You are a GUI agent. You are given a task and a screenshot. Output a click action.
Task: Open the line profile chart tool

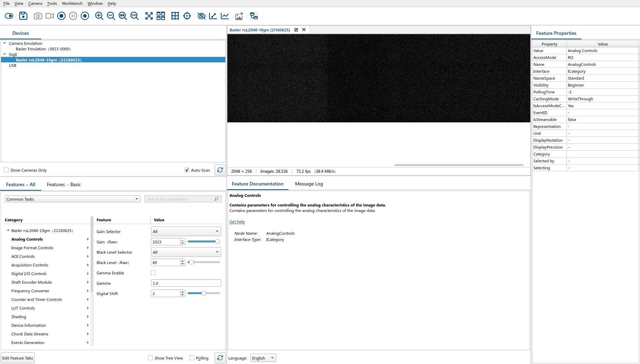click(x=213, y=16)
